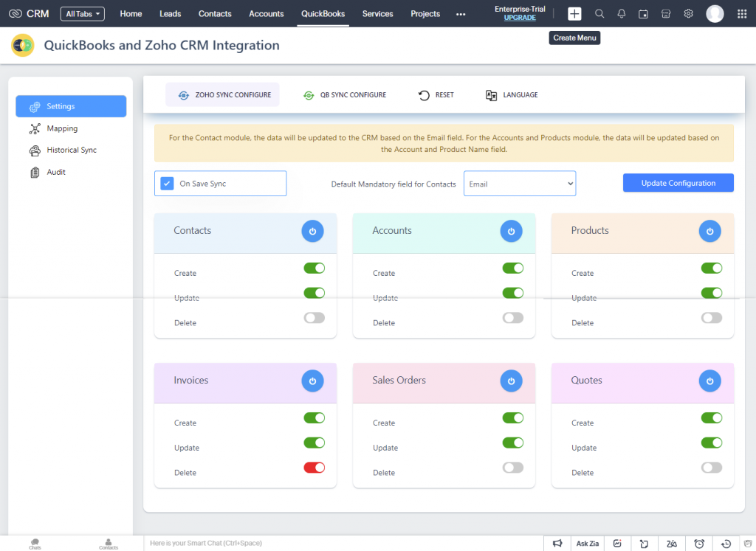The image size is (756, 551).
Task: Enable Accounts Delete toggle
Action: (x=513, y=318)
